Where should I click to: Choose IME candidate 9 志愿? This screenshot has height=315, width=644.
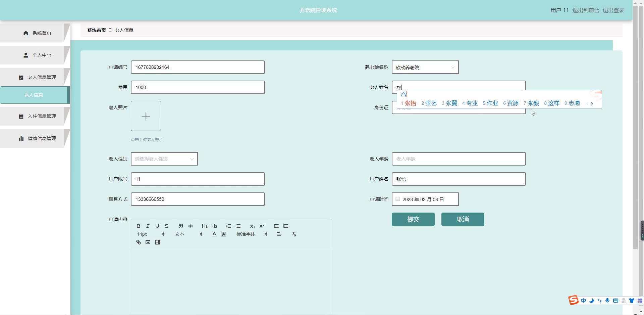[x=572, y=103]
